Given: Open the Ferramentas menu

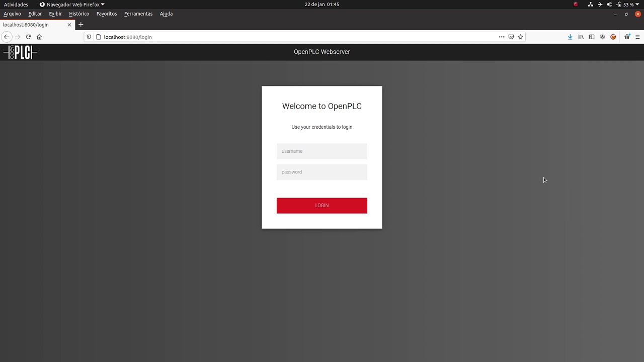Looking at the screenshot, I should [138, 14].
